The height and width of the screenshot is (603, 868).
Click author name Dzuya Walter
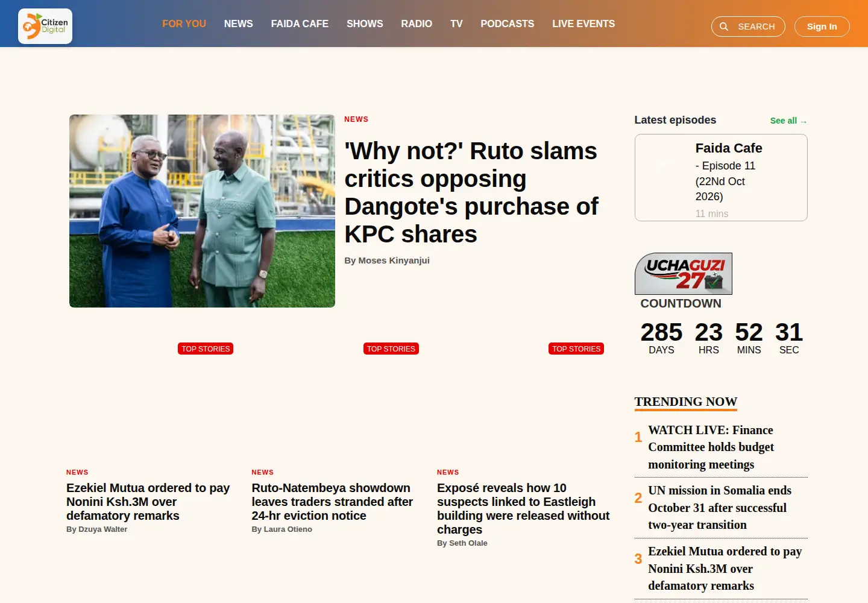point(102,529)
